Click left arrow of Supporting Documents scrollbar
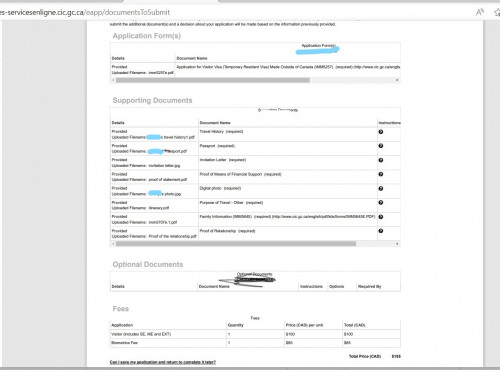This screenshot has width=500, height=370. [x=113, y=244]
